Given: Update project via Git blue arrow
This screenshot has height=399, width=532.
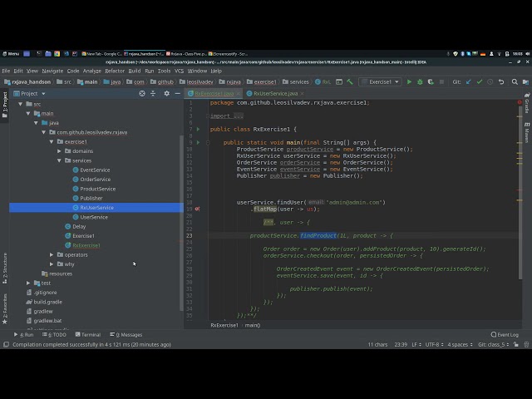Looking at the screenshot, I should click(x=469, y=81).
